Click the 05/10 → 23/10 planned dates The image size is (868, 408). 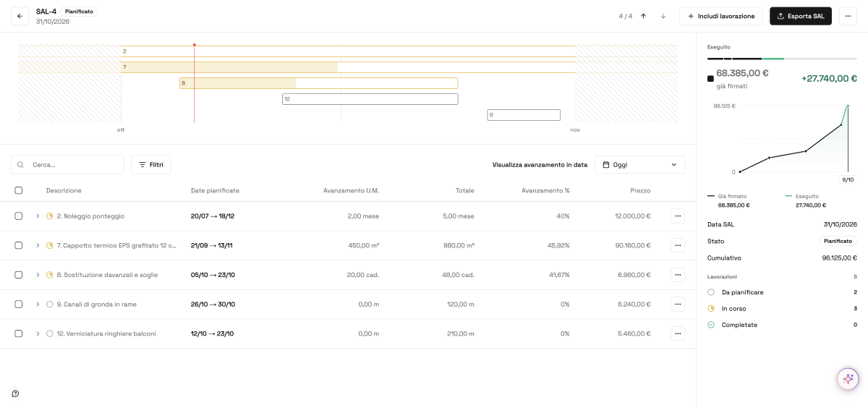coord(213,275)
